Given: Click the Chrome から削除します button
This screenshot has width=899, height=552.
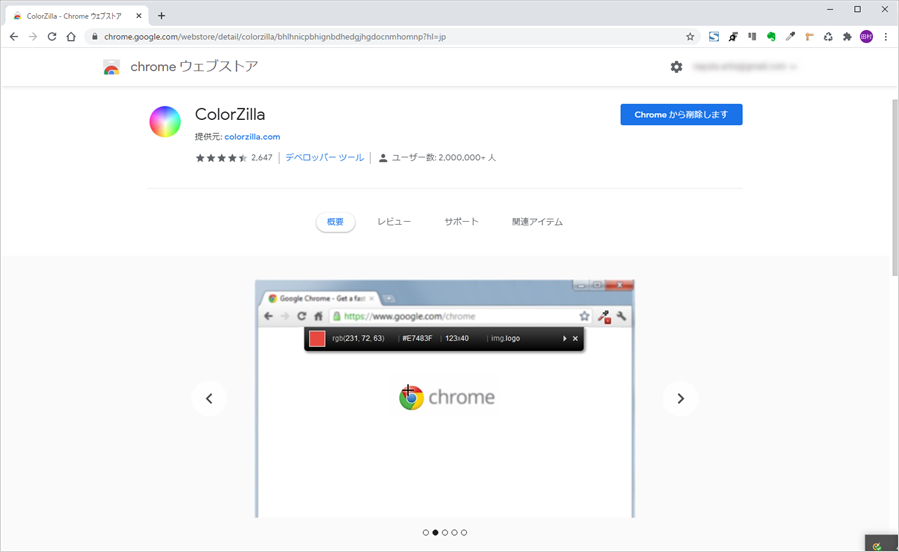Looking at the screenshot, I should point(681,115).
